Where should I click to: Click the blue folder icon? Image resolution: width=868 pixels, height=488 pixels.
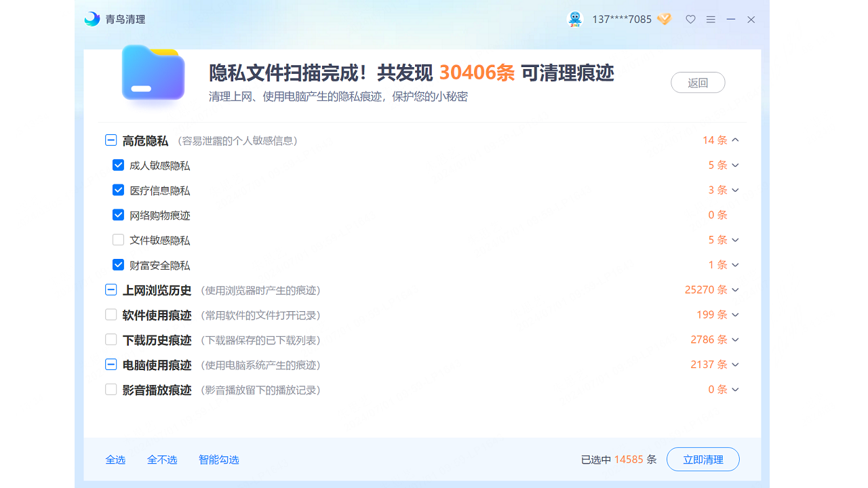tap(153, 73)
